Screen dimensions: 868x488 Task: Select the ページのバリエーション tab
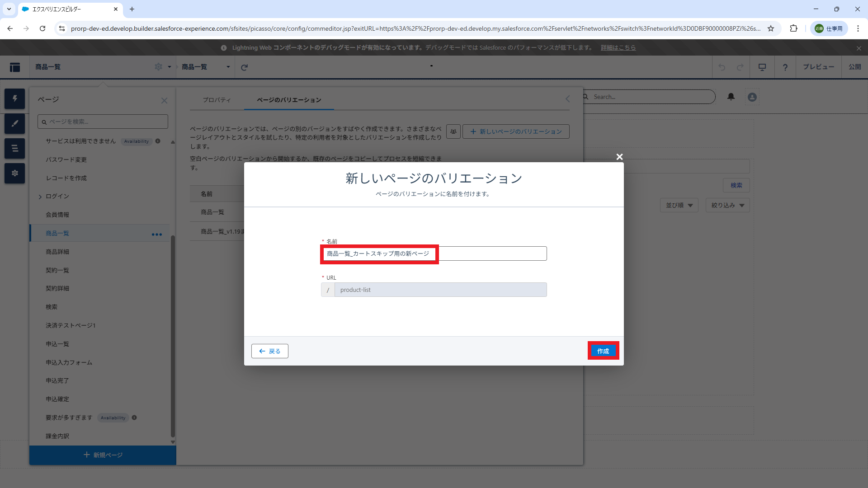pos(289,100)
